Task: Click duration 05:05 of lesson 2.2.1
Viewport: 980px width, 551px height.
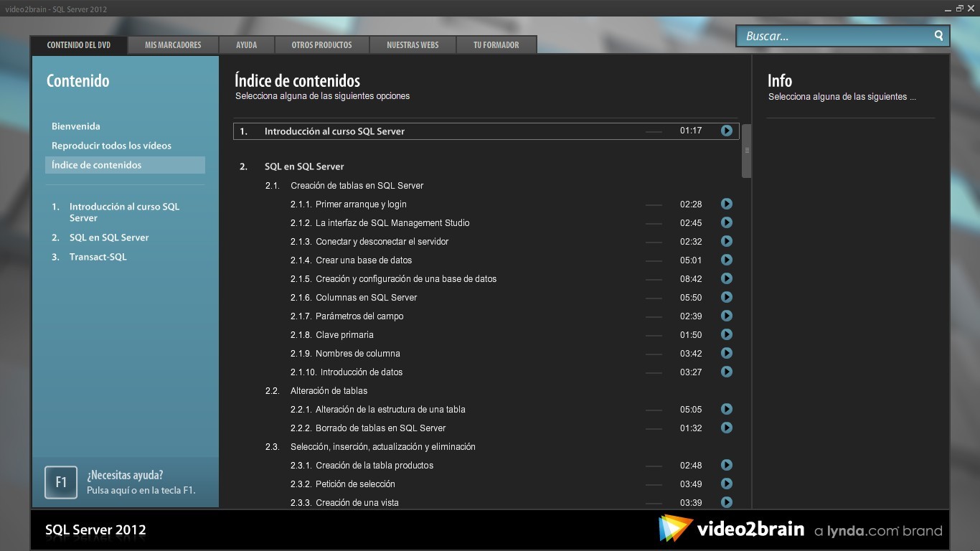Action: pyautogui.click(x=691, y=409)
